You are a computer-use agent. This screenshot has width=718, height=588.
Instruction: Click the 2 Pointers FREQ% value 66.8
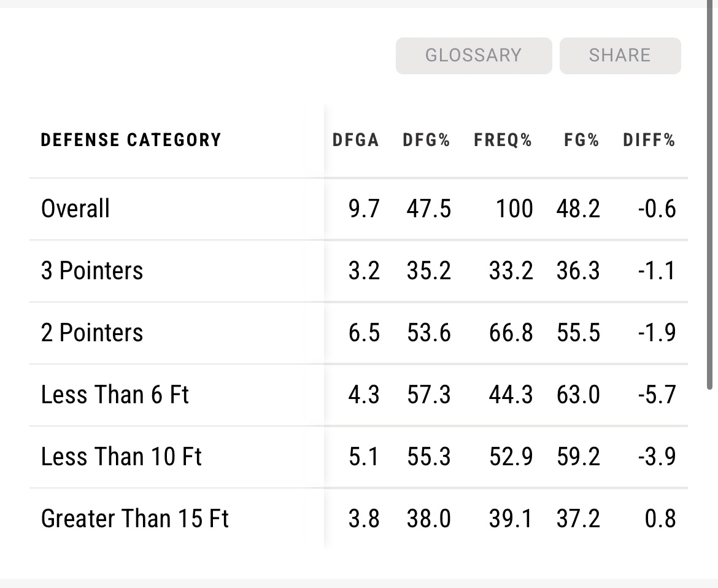tap(511, 333)
